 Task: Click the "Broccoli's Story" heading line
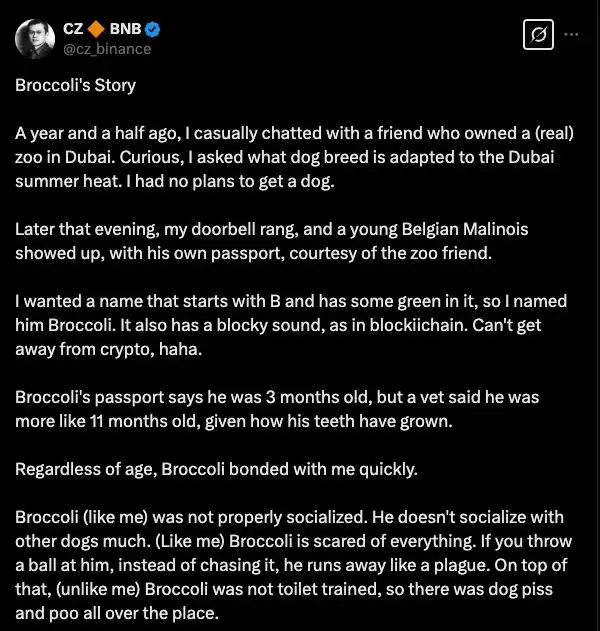coord(76,84)
